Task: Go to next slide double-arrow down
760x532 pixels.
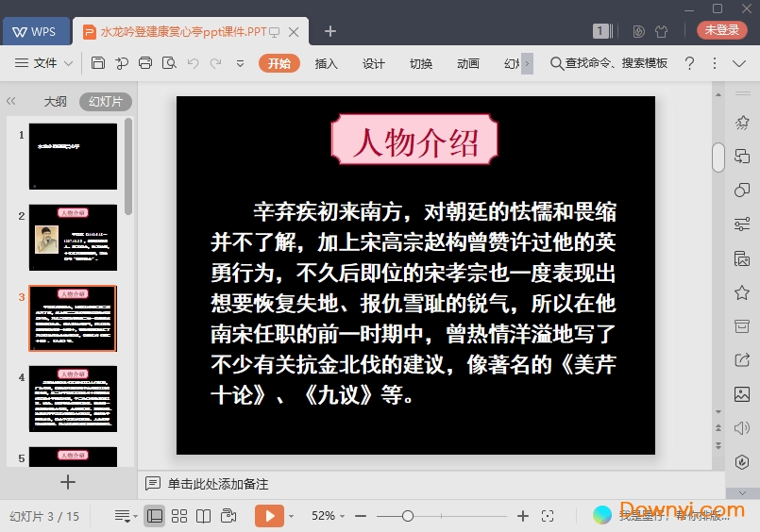Action: 718,445
